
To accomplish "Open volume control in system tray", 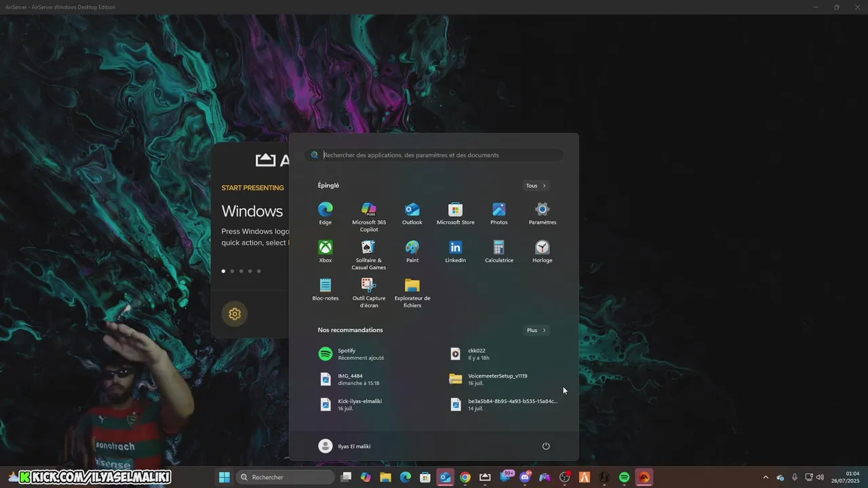I will [x=820, y=477].
